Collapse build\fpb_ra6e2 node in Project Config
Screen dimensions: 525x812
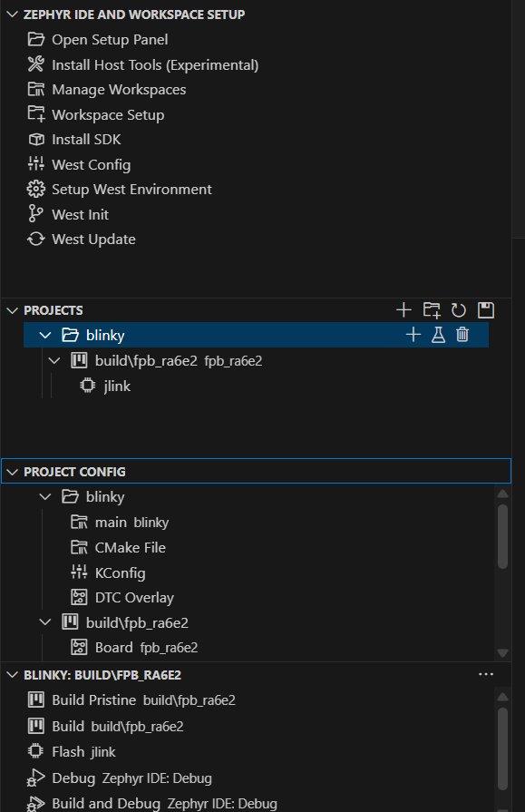coord(45,622)
